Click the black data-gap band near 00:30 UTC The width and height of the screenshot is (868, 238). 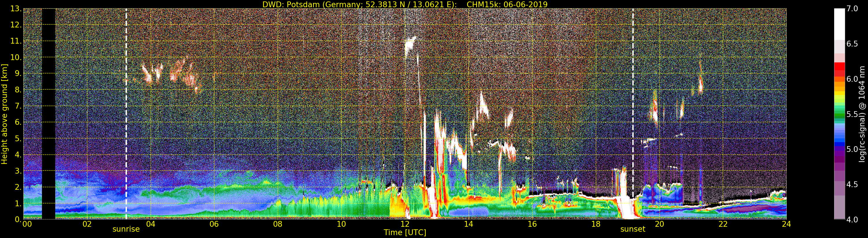click(49, 114)
